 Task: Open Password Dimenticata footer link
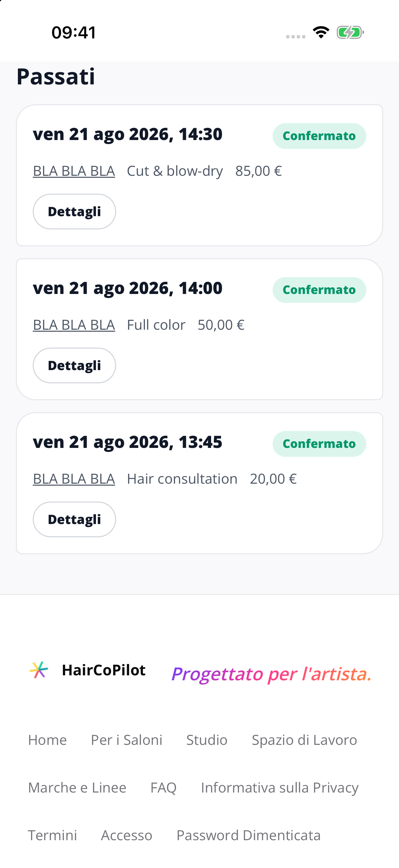(248, 836)
